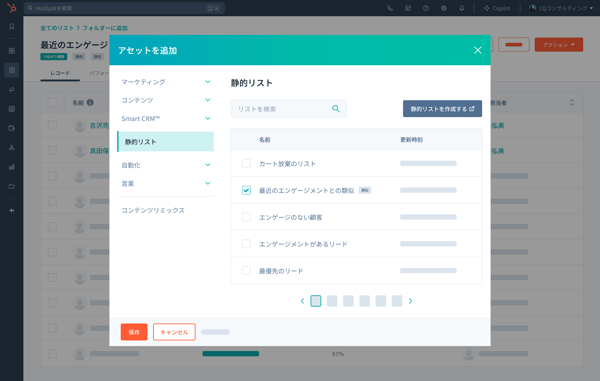
Task: Check the エンゲージメントがあるリード checkbox
Action: (246, 244)
